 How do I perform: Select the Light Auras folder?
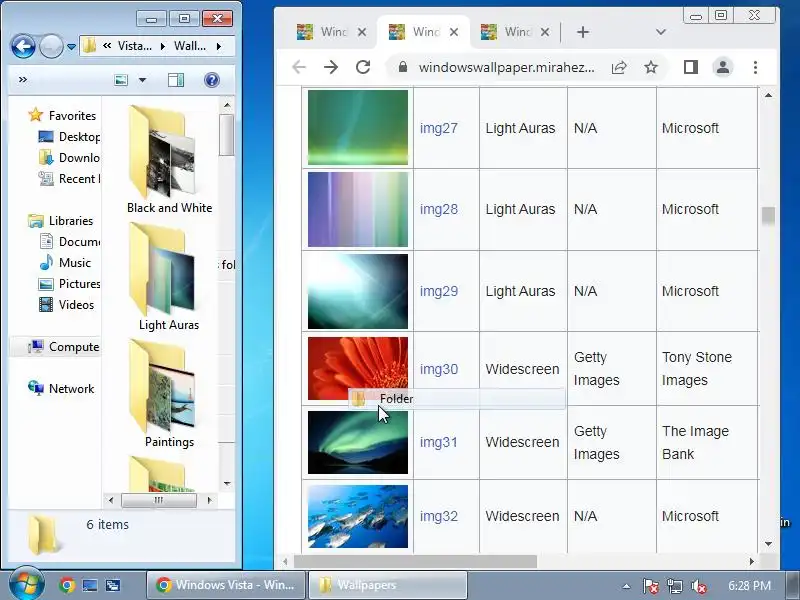coord(169,277)
